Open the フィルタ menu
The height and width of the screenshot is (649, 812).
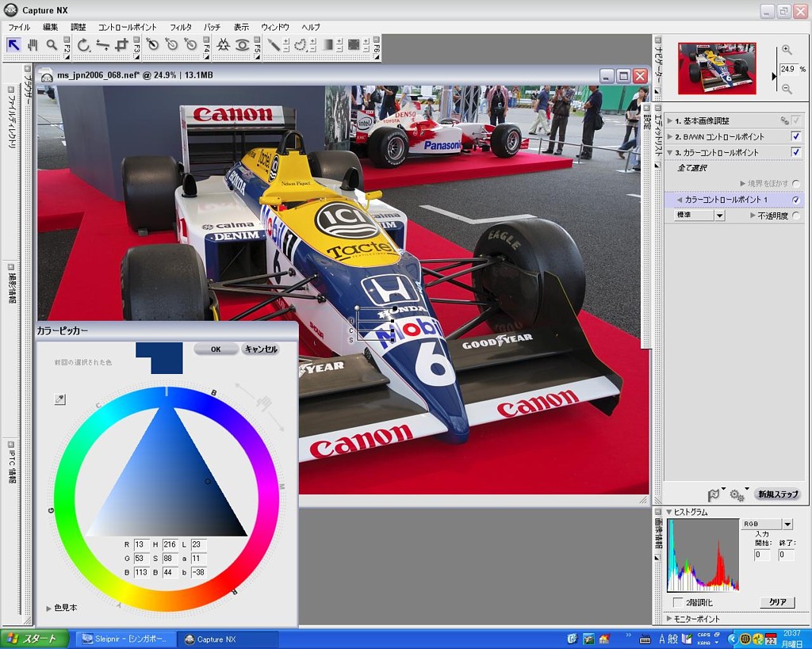[180, 27]
